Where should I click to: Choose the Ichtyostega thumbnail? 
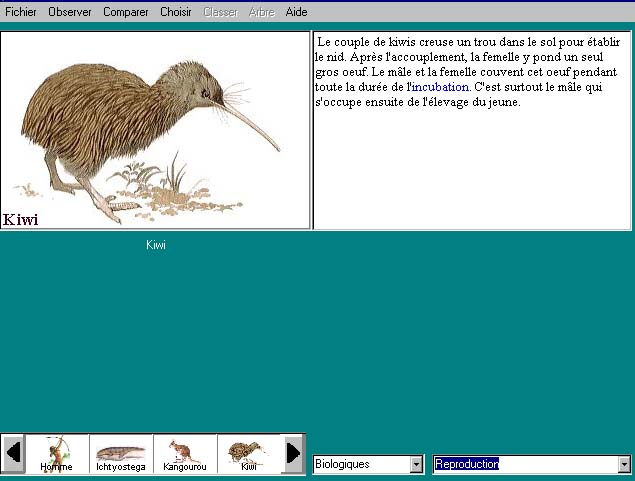tap(121, 453)
